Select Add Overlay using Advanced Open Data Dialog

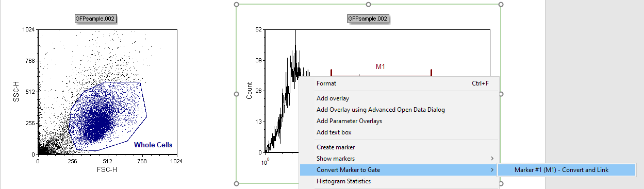click(x=399, y=110)
